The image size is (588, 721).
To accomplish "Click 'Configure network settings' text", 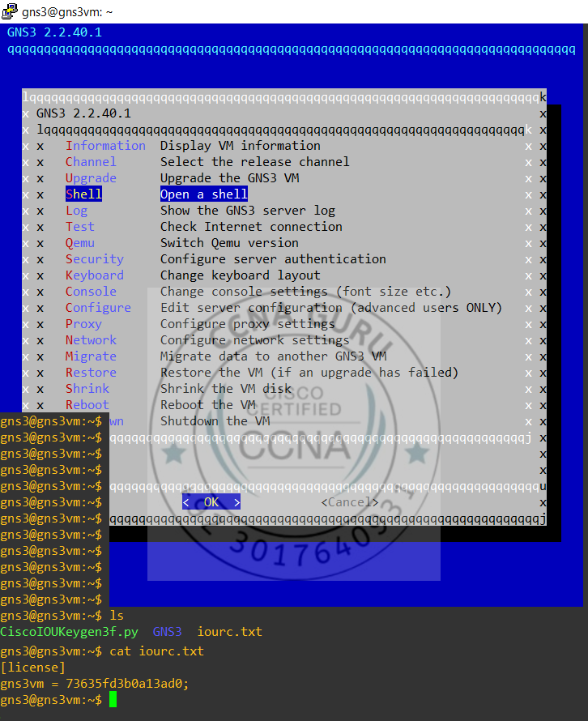I will [x=255, y=340].
